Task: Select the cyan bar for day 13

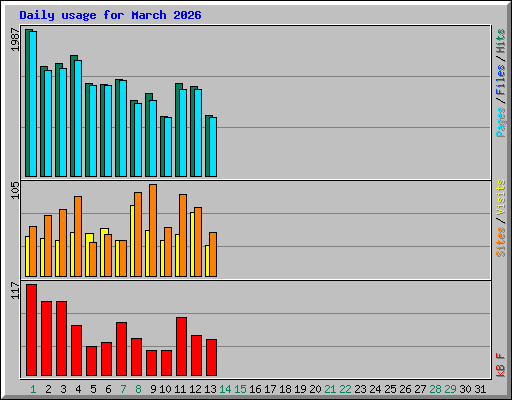Action: [213, 147]
